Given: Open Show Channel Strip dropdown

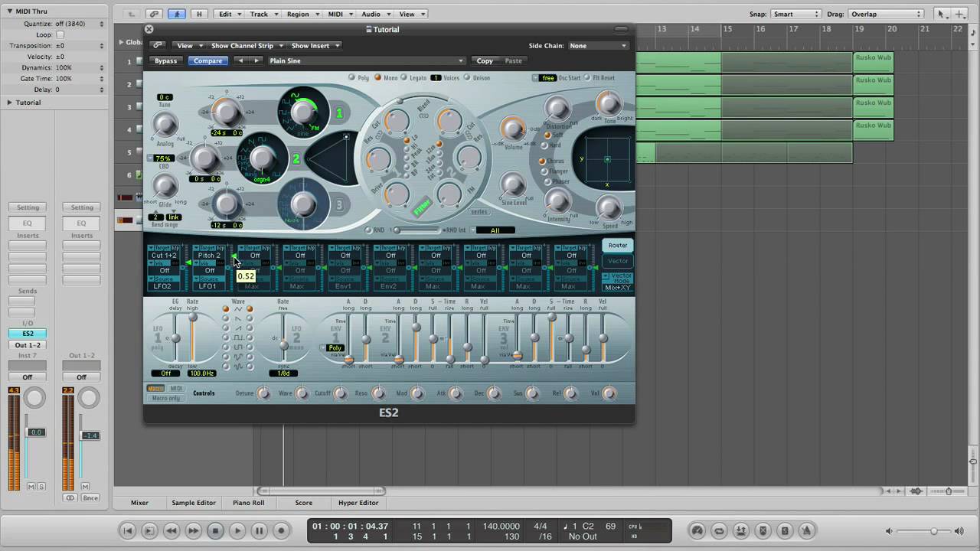Looking at the screenshot, I should pyautogui.click(x=246, y=45).
